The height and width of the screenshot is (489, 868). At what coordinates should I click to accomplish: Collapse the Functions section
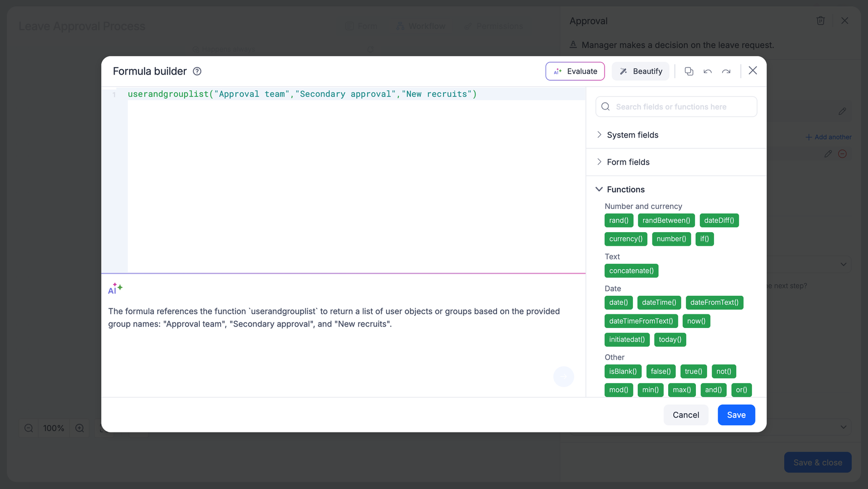(625, 189)
